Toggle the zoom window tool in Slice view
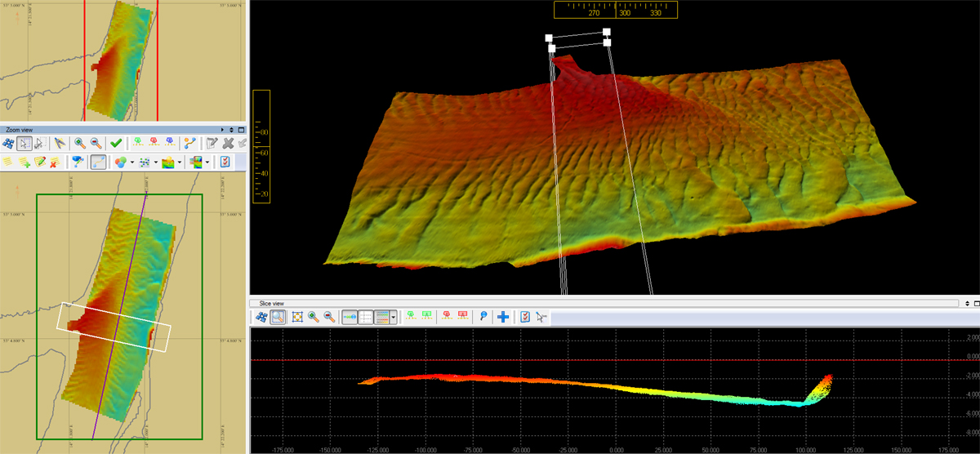The width and height of the screenshot is (980, 454). coord(278,317)
